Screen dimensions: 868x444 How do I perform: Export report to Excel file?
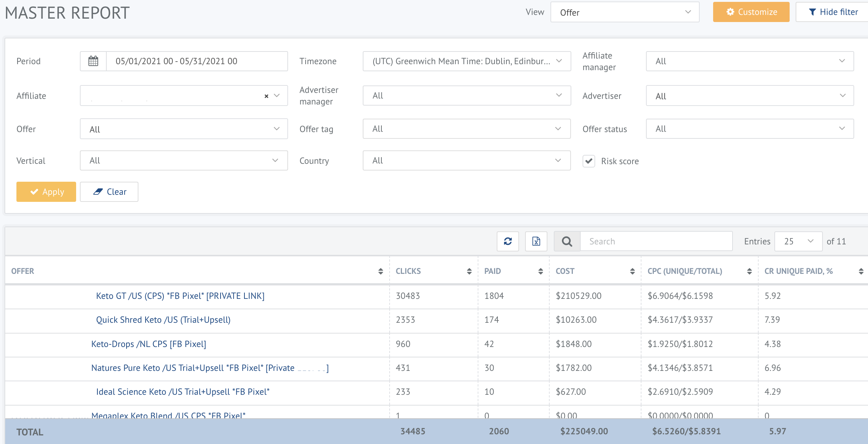tap(536, 241)
